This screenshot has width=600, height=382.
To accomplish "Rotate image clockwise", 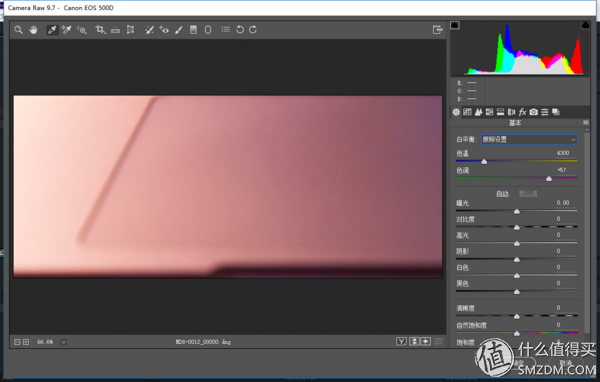I will [x=253, y=29].
